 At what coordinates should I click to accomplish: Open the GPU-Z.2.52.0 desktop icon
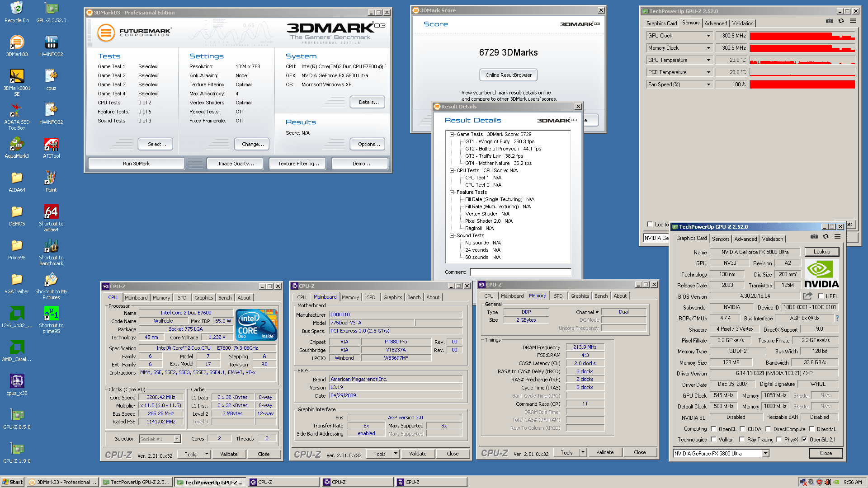(x=51, y=12)
